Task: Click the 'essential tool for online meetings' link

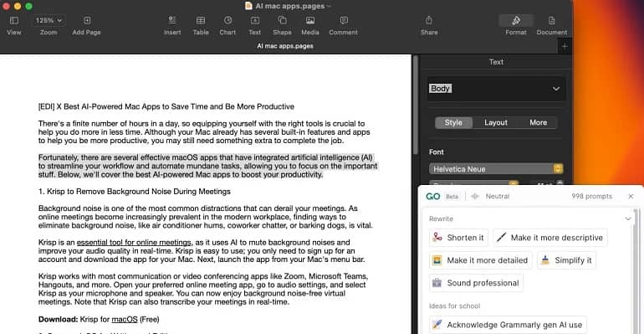Action: tap(134, 243)
